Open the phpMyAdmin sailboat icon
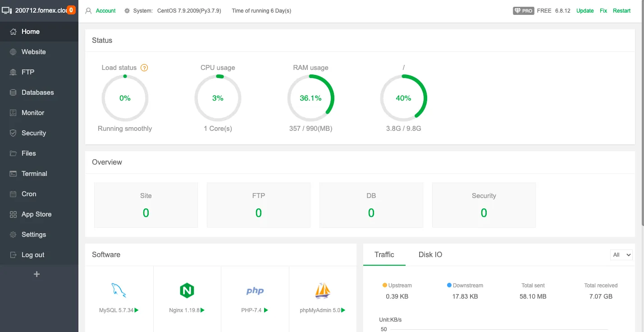 pyautogui.click(x=323, y=290)
